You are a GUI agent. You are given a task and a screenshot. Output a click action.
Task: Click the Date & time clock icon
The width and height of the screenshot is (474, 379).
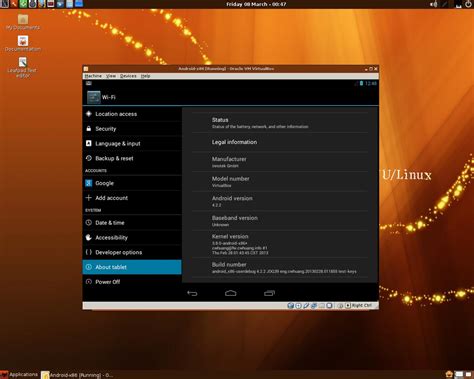[x=89, y=223]
